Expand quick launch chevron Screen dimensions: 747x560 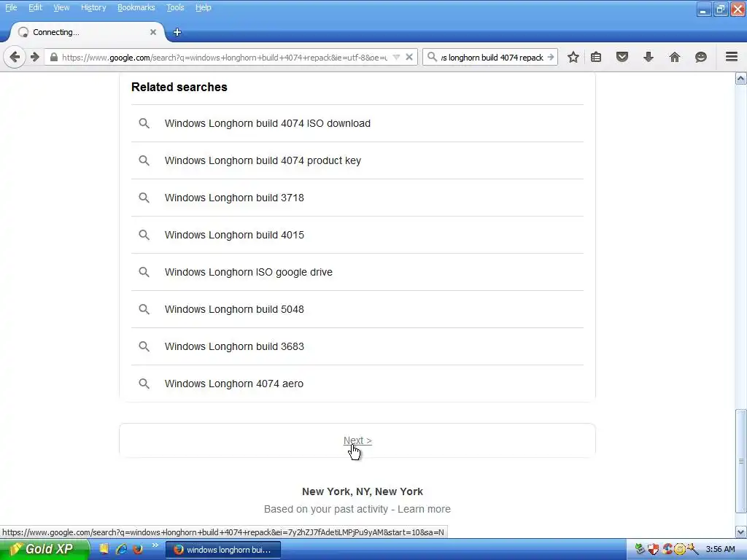(x=155, y=545)
